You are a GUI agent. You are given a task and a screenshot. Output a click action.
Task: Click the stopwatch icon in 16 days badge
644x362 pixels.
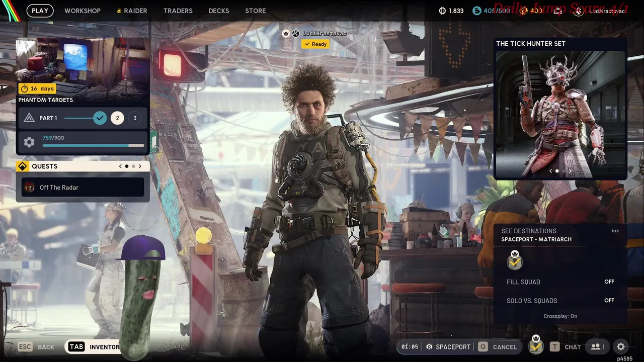tap(24, 88)
